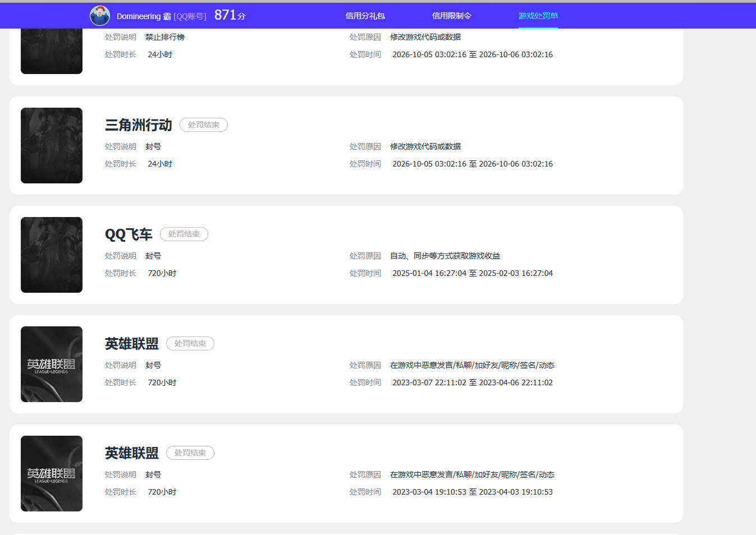Select the 恶意发言 reason in 2023-03-04 card
Image resolution: width=756 pixels, height=535 pixels.
click(x=472, y=474)
